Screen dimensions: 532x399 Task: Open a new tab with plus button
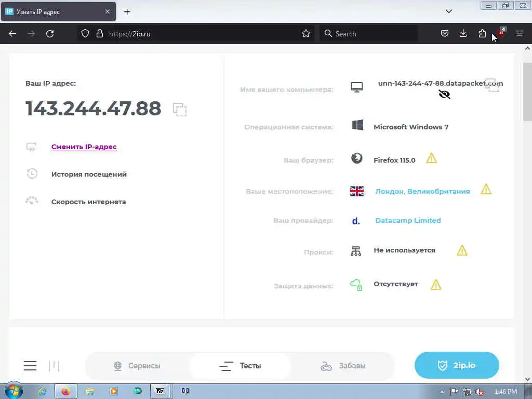(127, 12)
